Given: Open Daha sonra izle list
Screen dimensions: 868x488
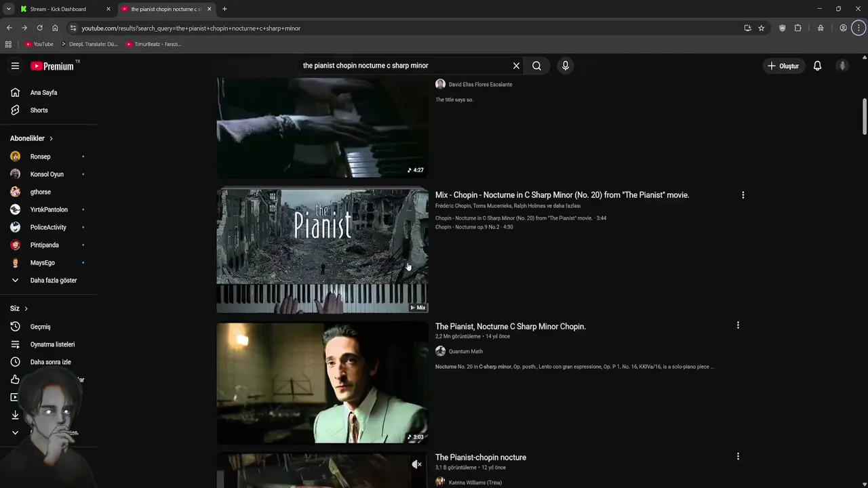Looking at the screenshot, I should 49,362.
